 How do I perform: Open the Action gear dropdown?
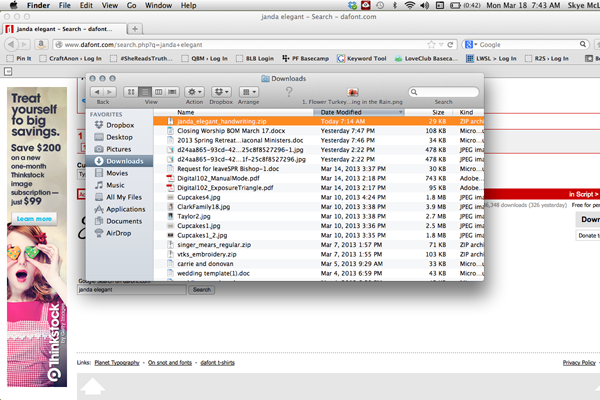pos(194,92)
